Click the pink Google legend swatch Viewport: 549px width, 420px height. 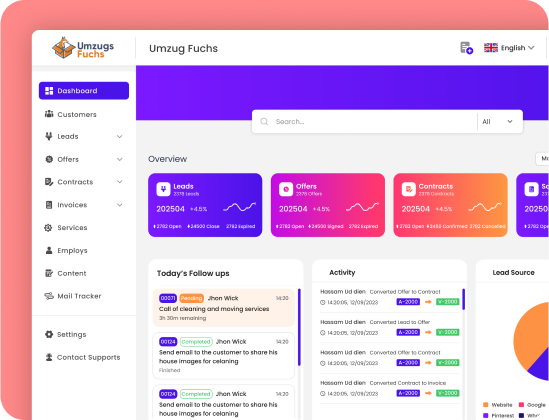pyautogui.click(x=521, y=405)
